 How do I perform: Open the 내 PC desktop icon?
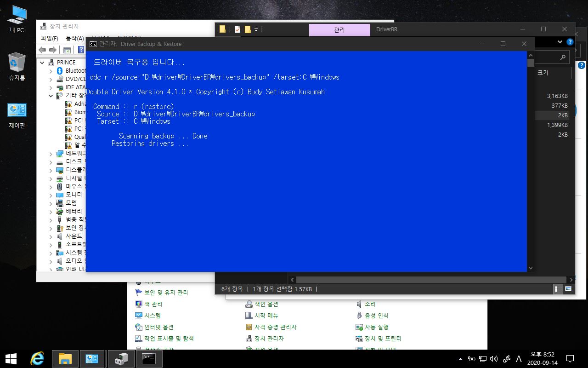coord(17,19)
